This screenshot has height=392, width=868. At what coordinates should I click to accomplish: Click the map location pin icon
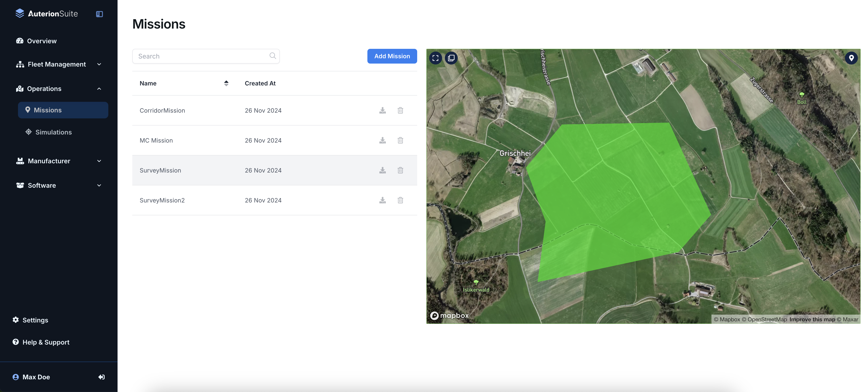point(851,58)
